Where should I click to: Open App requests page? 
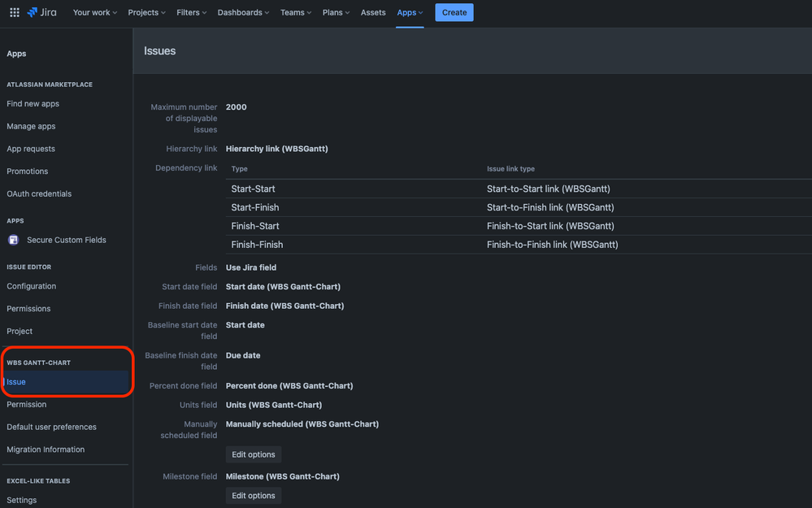click(31, 149)
